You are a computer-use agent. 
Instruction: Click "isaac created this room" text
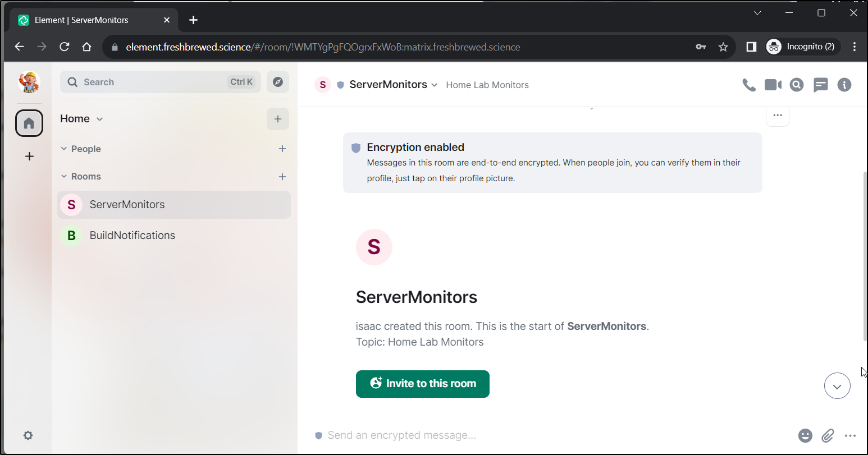tap(414, 327)
